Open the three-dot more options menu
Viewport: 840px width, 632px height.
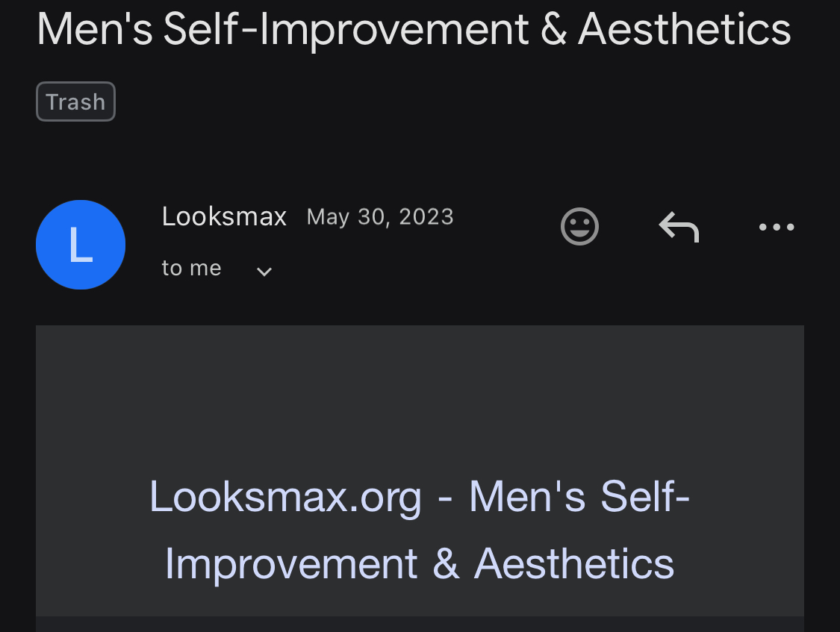[x=777, y=226]
